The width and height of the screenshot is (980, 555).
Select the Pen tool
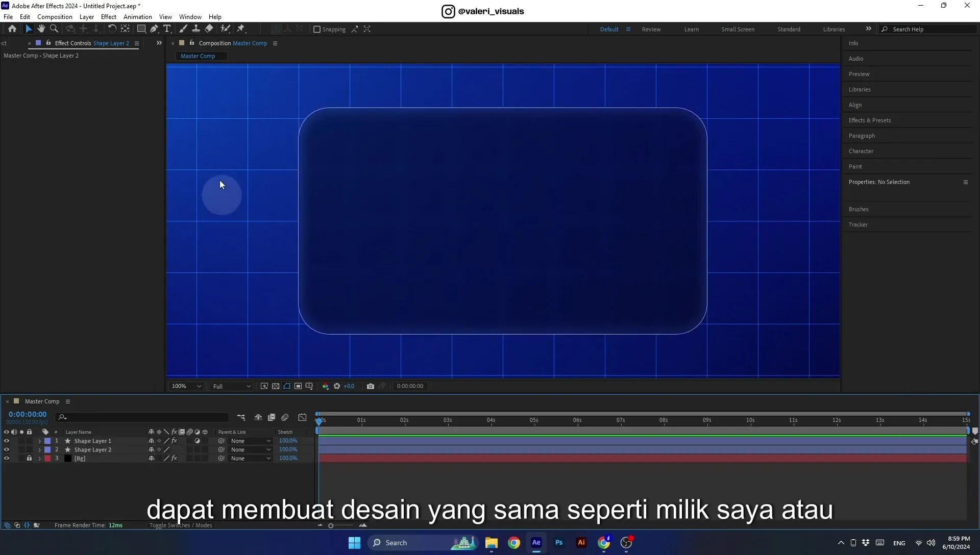pos(154,29)
